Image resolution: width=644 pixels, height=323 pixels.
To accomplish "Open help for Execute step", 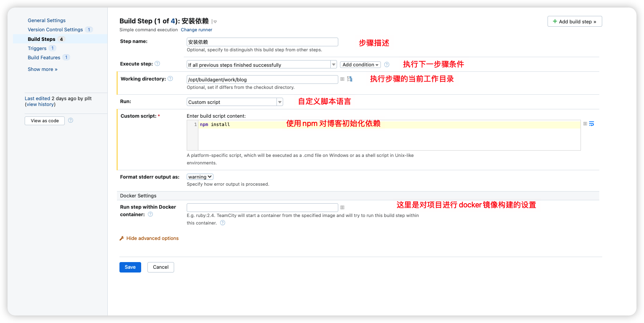I will [x=157, y=64].
